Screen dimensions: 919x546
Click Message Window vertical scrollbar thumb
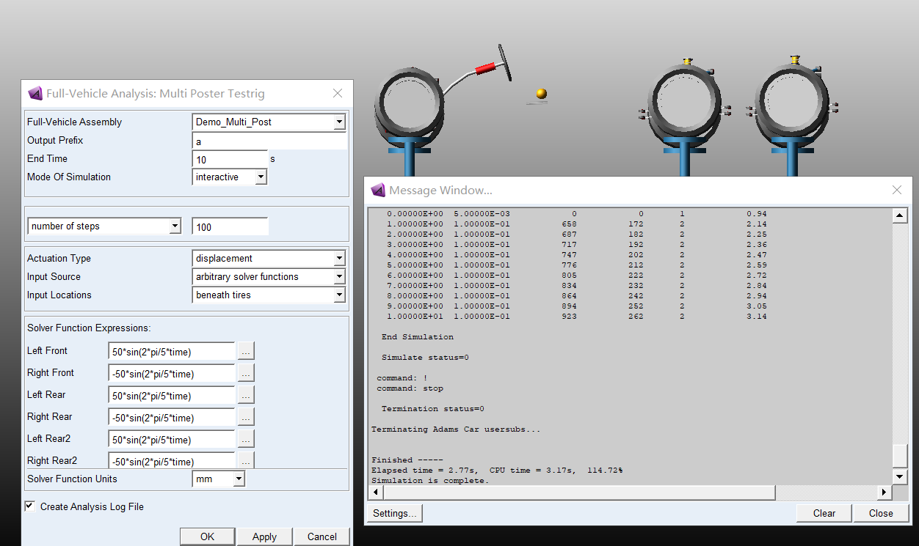click(x=900, y=456)
